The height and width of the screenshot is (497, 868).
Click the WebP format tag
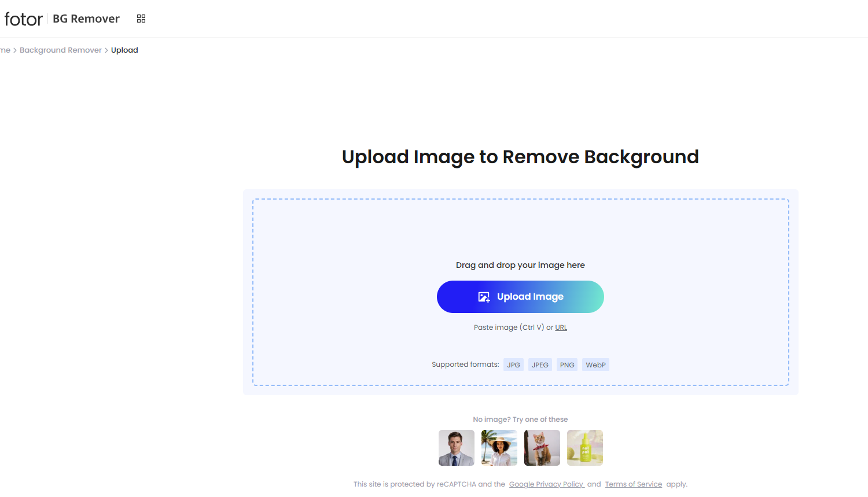click(x=595, y=365)
